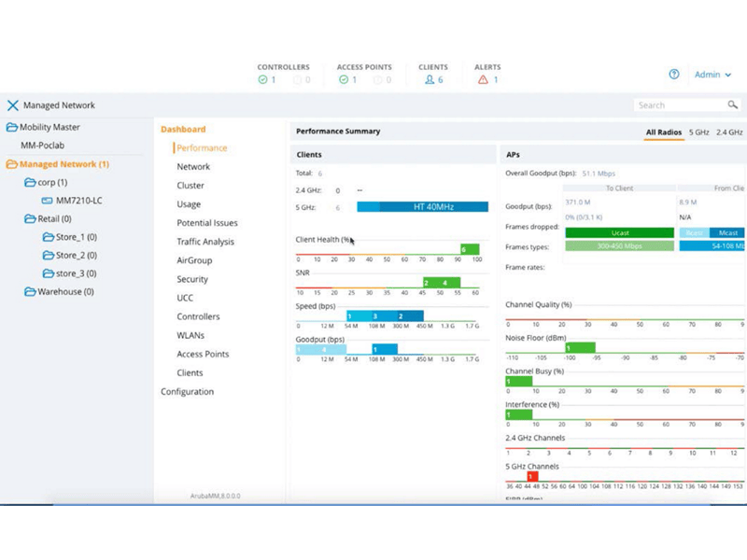The width and height of the screenshot is (747, 560).
Task: Open the Traffic Analysis page
Action: tap(207, 242)
